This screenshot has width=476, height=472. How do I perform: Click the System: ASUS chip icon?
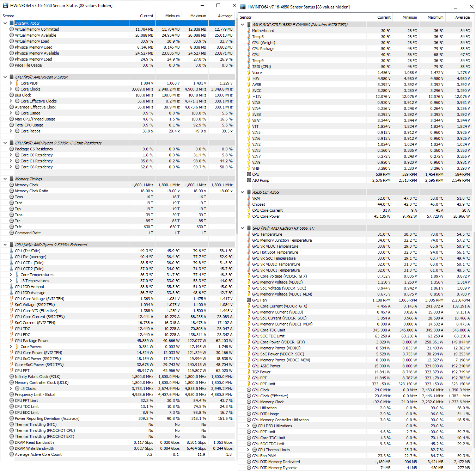[x=12, y=23]
